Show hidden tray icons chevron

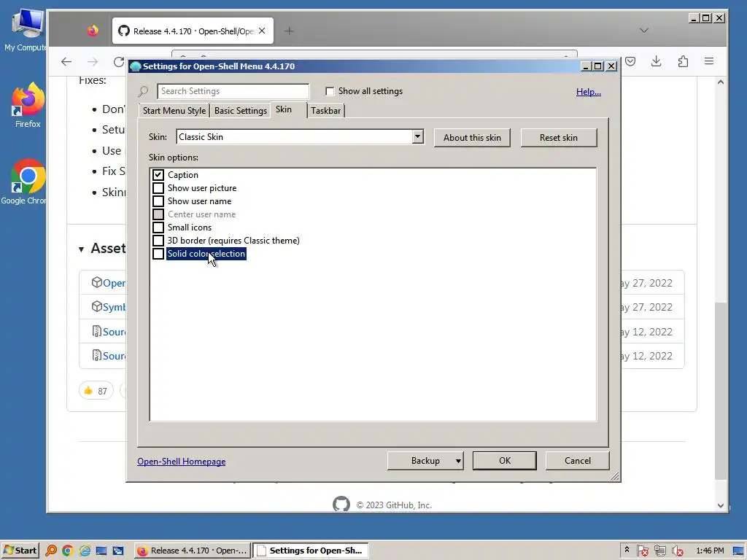coord(627,550)
